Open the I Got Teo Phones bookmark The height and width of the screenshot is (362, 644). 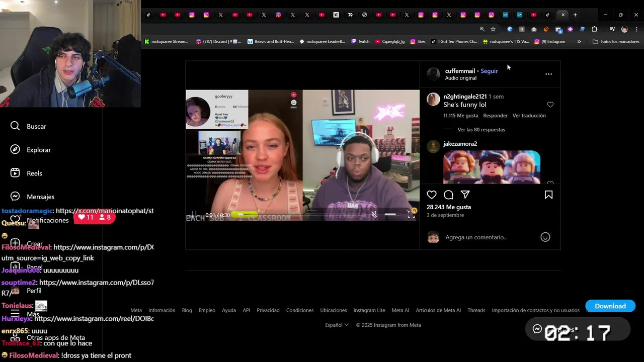click(454, 42)
